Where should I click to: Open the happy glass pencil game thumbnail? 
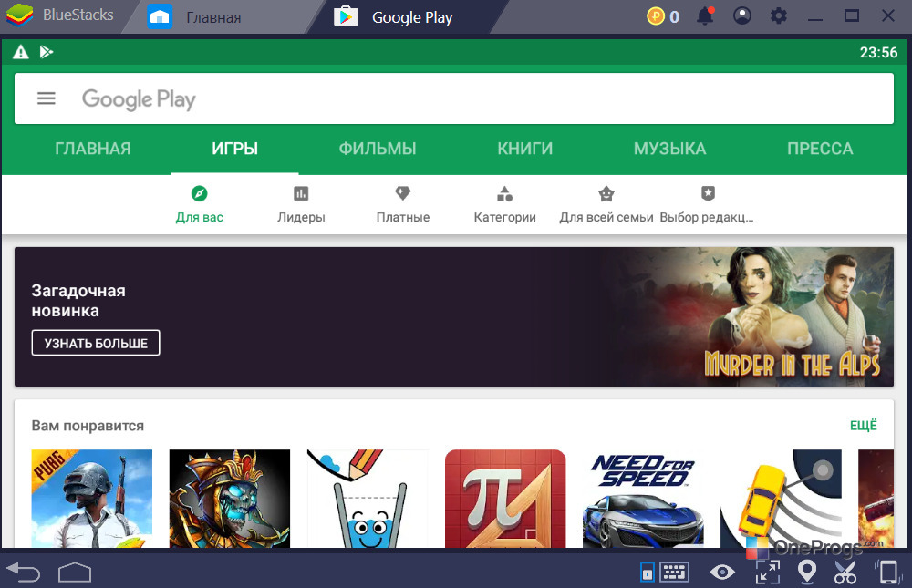point(368,499)
